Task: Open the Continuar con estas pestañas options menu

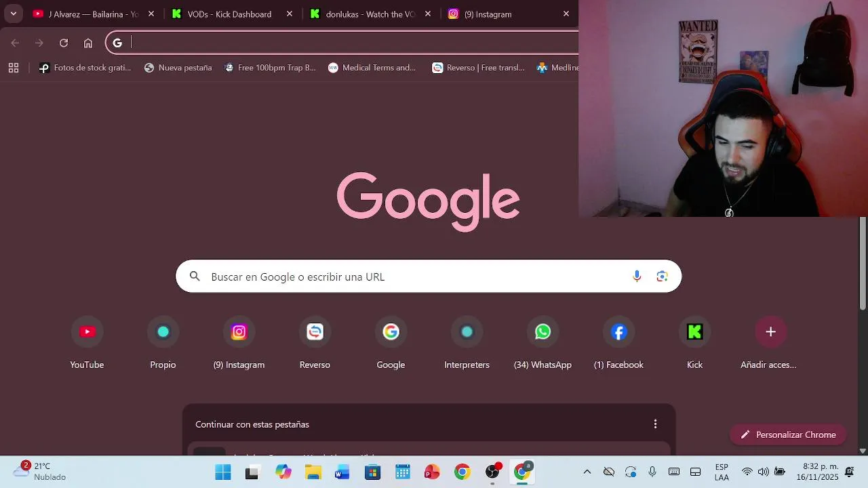Action: 655,424
